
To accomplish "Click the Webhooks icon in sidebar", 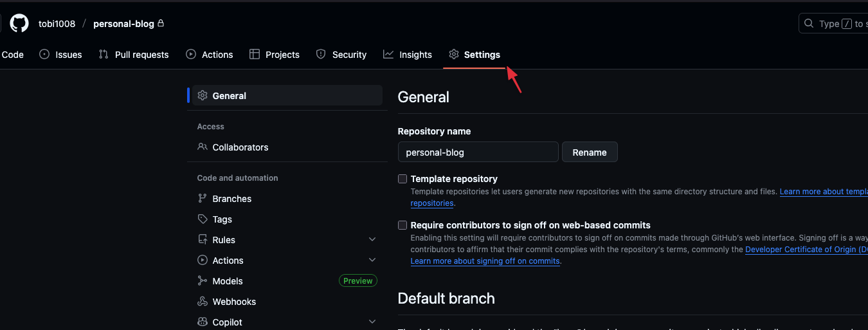I will [203, 302].
